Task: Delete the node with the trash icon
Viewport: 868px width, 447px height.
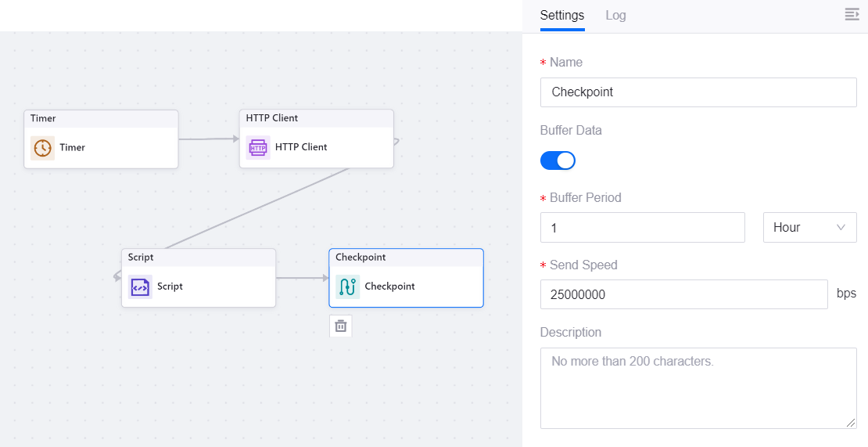Action: point(341,326)
